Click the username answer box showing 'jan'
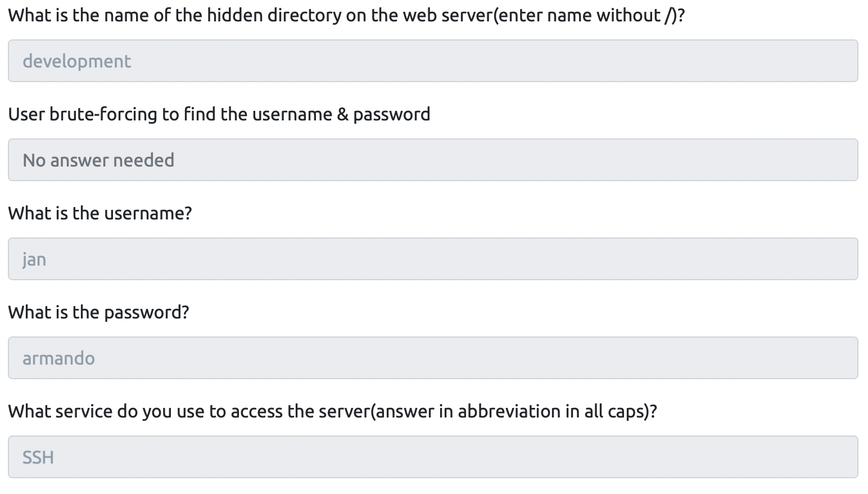868x494 pixels. (433, 259)
